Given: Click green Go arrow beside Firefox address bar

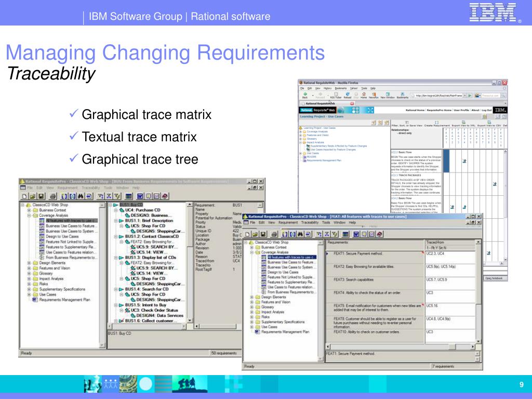Looking at the screenshot, I should tap(470, 96).
